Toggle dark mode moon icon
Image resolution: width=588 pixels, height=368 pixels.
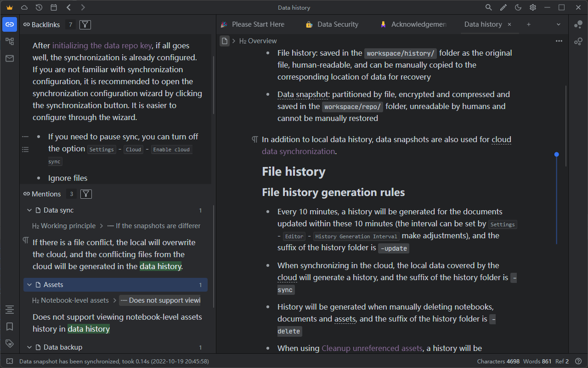[x=518, y=7]
